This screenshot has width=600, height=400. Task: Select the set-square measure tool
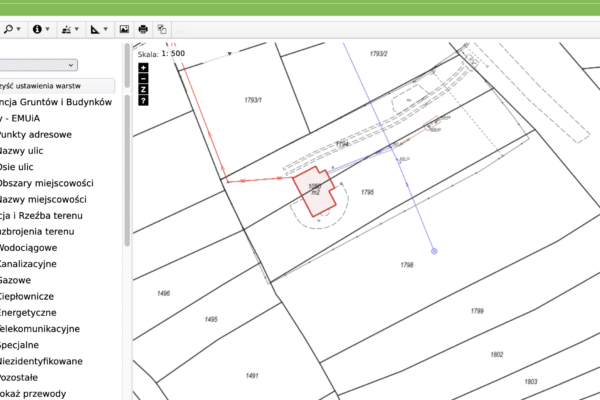(95, 29)
